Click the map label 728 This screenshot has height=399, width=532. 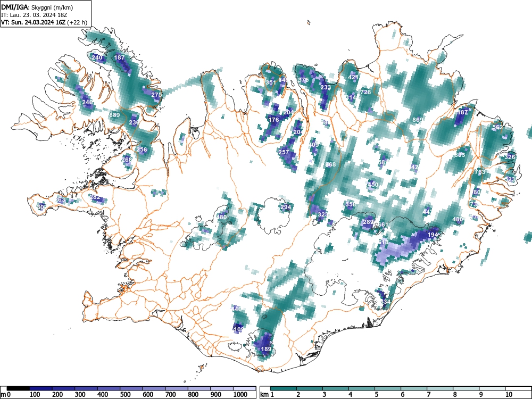pyautogui.click(x=365, y=92)
